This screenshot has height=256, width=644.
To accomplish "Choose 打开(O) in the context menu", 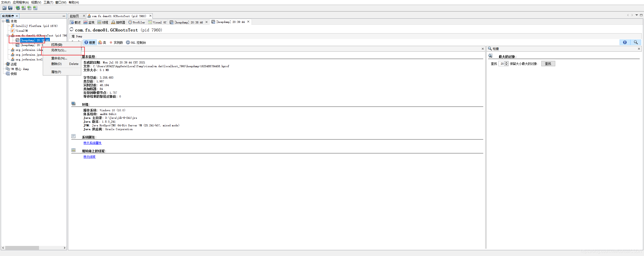I will 62,45.
